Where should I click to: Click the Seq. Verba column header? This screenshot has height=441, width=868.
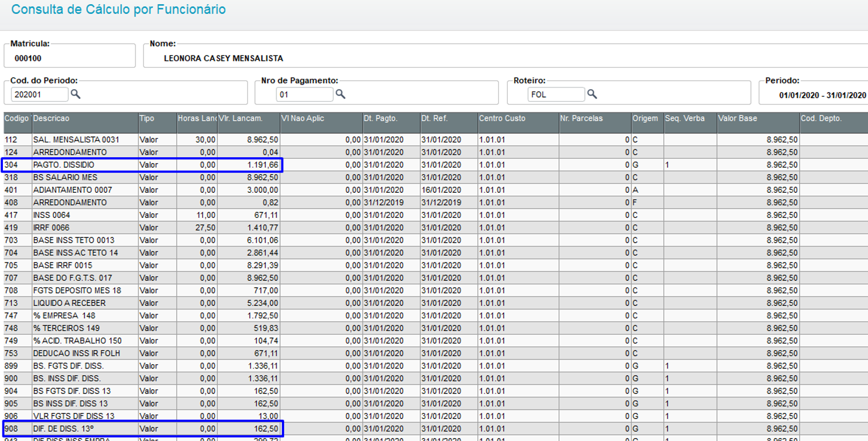690,123
